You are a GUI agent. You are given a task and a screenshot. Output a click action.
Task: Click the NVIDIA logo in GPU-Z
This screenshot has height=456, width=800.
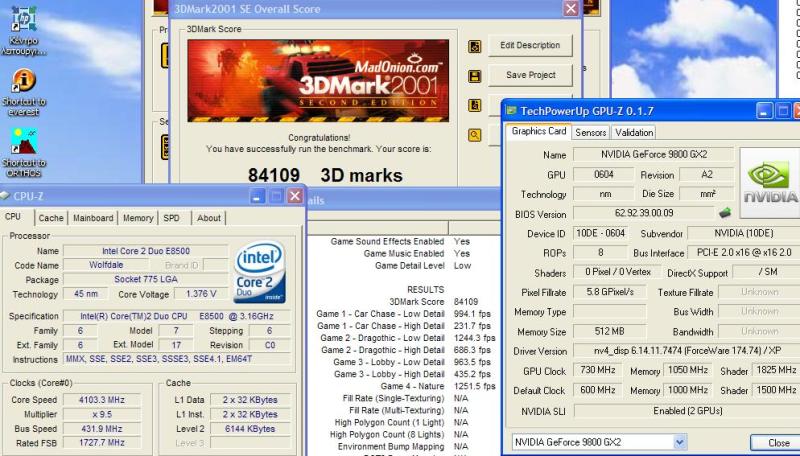769,183
